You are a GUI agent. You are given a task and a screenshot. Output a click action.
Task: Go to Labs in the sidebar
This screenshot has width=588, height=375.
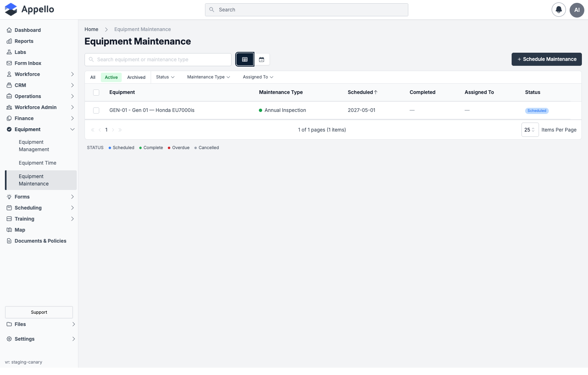[x=20, y=52]
